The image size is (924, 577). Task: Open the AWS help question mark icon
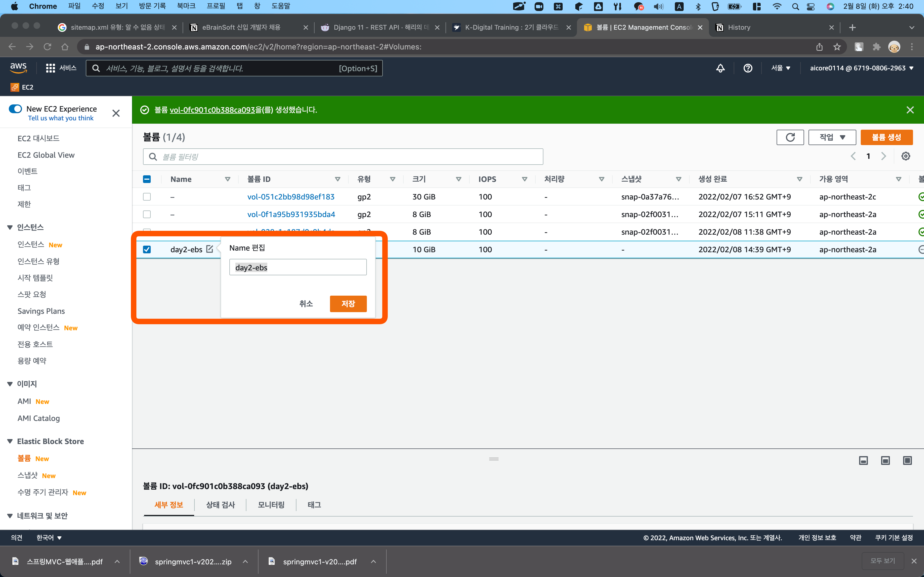[x=748, y=68]
